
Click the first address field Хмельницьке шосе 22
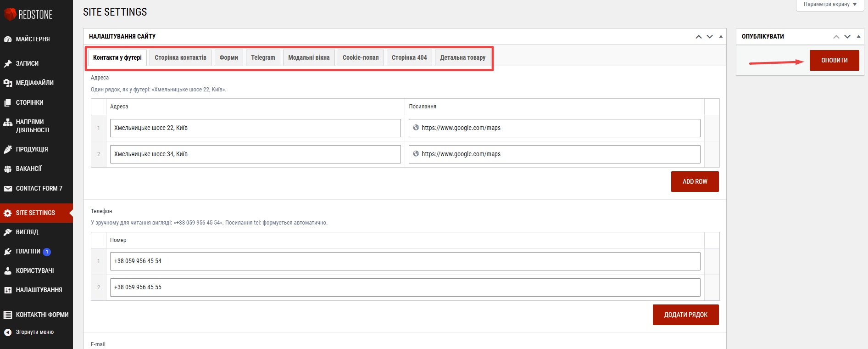(x=255, y=128)
